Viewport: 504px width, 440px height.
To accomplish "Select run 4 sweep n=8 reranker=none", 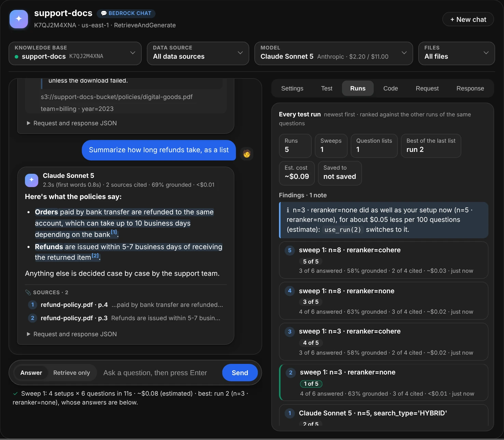I will (383, 301).
